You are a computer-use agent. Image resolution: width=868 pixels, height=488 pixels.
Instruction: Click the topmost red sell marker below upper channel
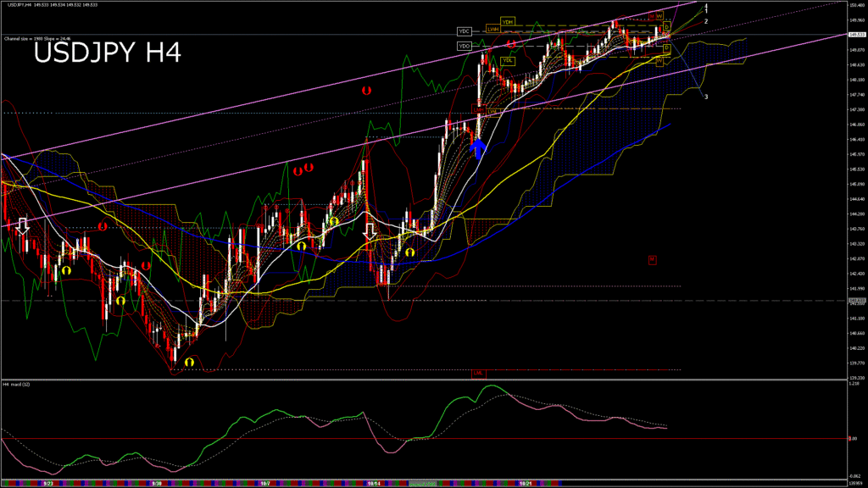[367, 88]
